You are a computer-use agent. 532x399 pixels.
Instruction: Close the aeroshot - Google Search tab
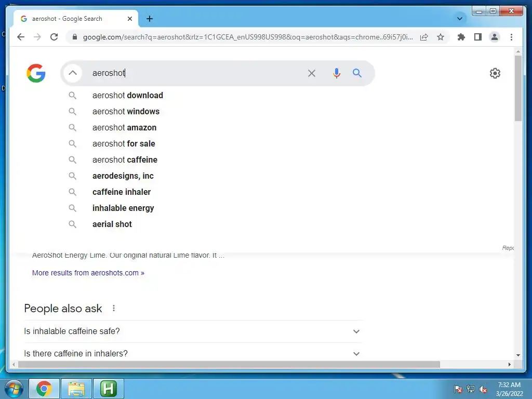point(129,19)
